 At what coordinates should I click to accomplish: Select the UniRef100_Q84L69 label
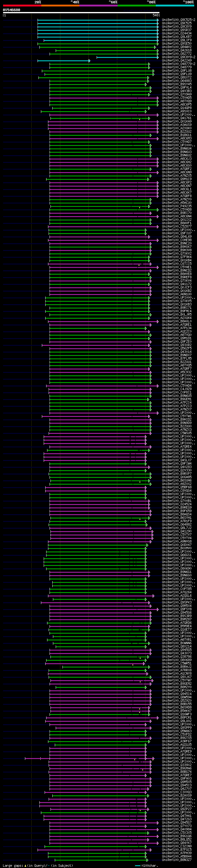tap(177, 236)
